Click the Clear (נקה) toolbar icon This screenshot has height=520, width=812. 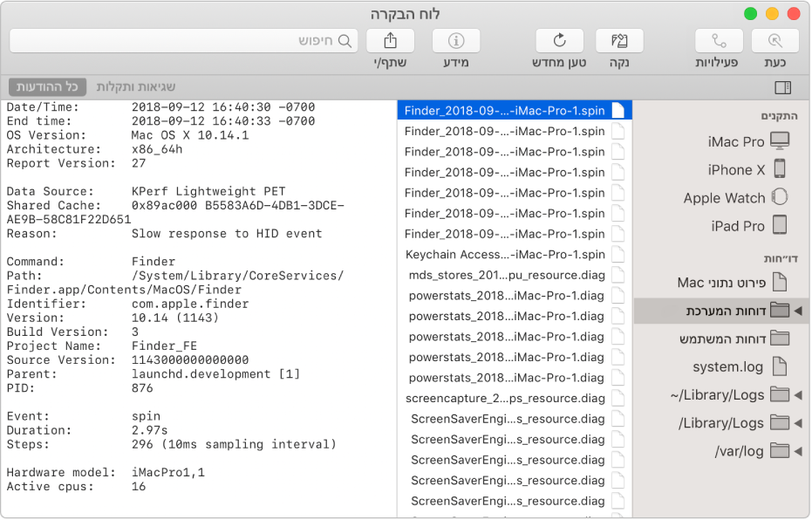click(619, 41)
